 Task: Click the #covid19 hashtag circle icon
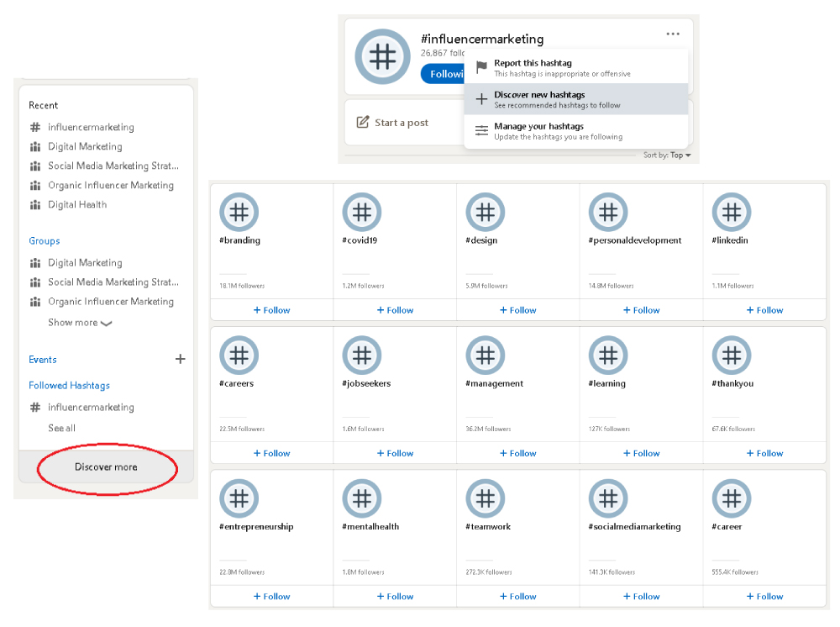tap(362, 213)
